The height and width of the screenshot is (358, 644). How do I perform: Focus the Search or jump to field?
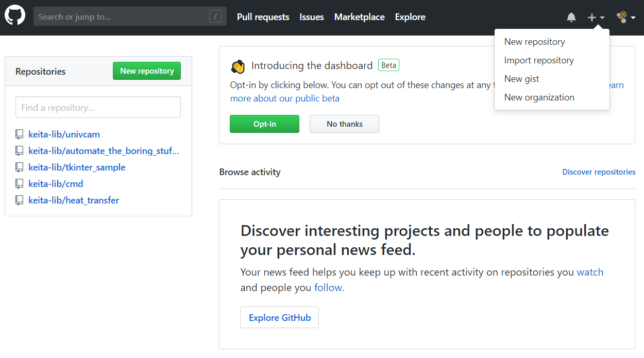pos(130,16)
